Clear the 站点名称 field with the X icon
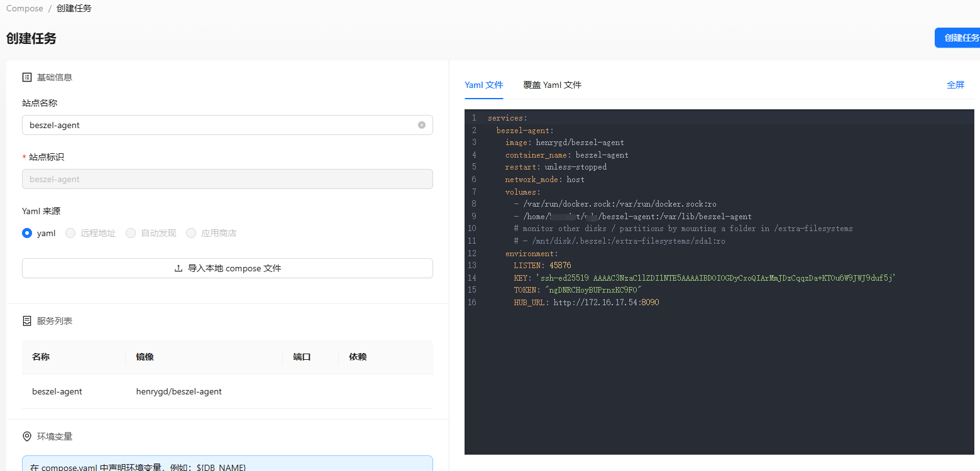Screen dimensions: 980x471 tap(422, 125)
